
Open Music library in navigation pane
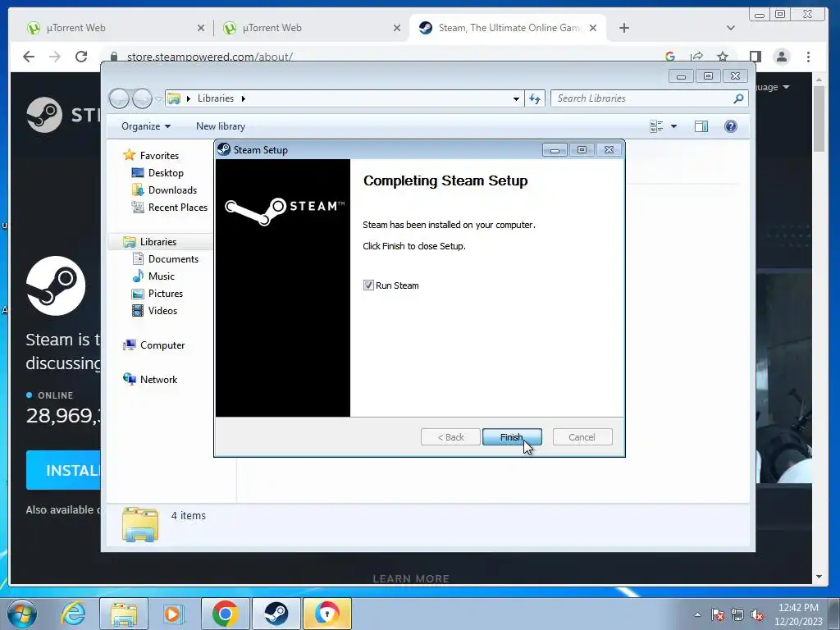tap(162, 276)
